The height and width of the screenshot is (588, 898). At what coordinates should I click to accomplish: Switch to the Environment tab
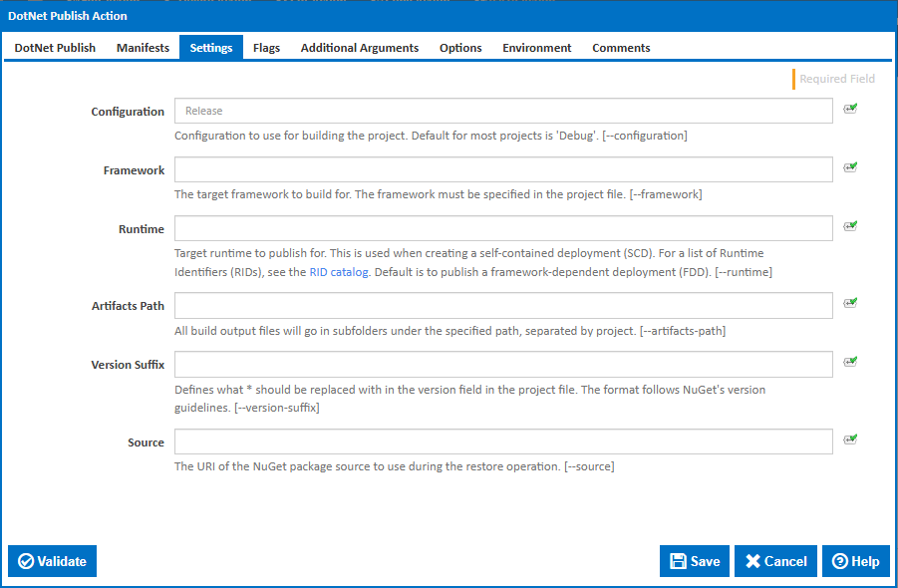pyautogui.click(x=536, y=47)
